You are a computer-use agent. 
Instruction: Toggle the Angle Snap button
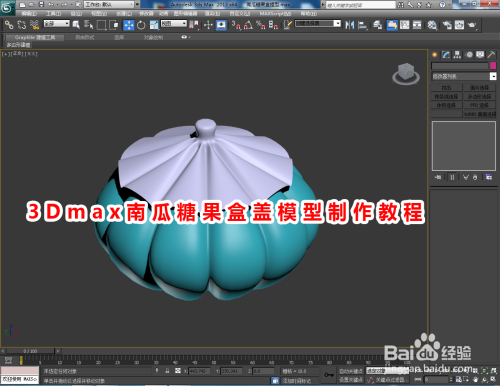click(x=248, y=25)
